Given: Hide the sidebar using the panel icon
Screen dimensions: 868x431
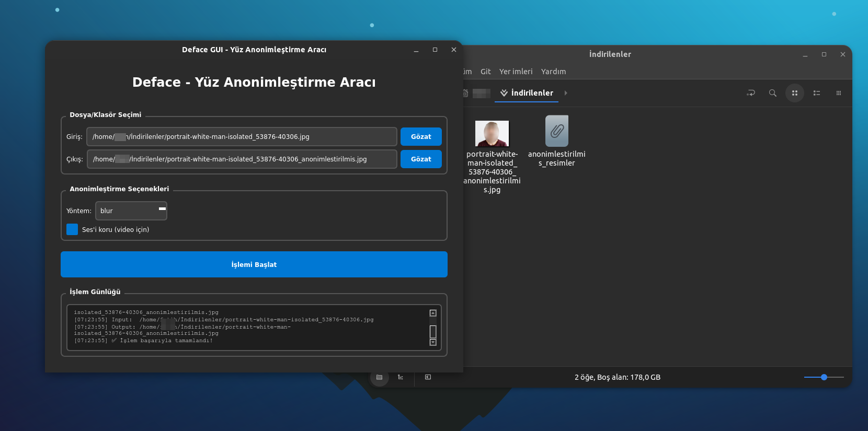Looking at the screenshot, I should point(428,377).
